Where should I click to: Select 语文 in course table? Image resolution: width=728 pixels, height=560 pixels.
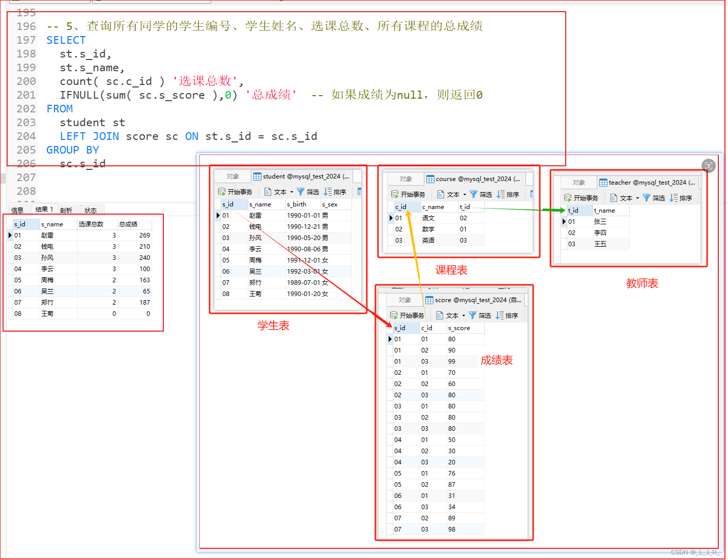click(x=439, y=218)
